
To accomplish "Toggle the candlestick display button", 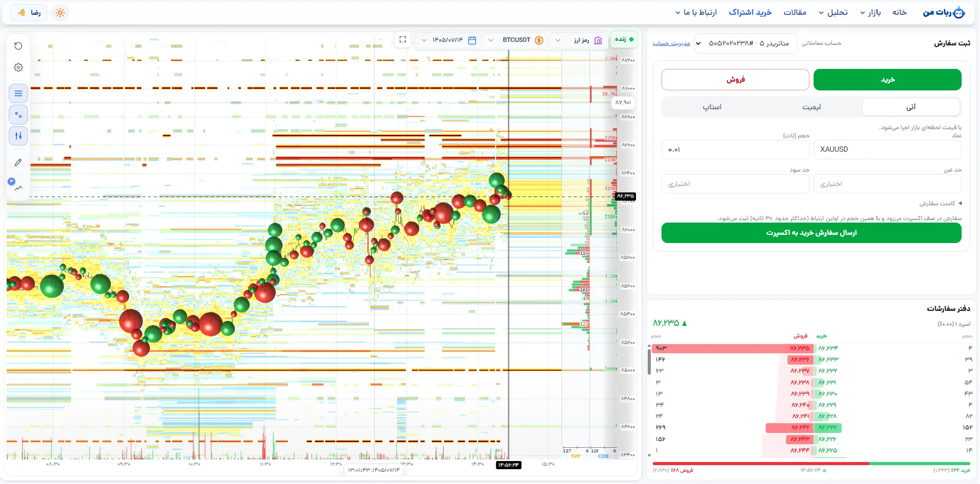I will (18, 136).
